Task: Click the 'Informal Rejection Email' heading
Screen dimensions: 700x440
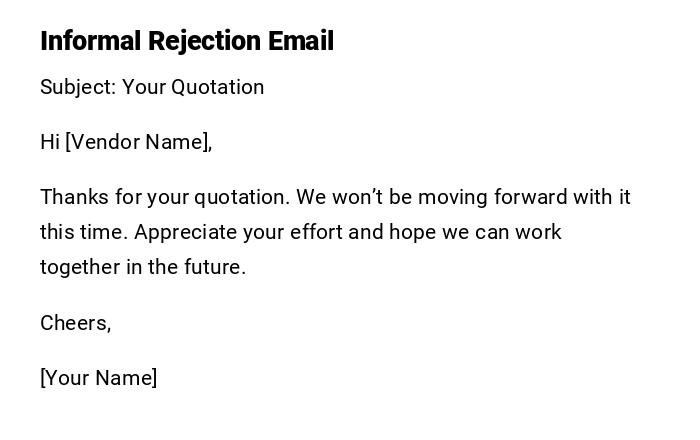Action: (187, 41)
